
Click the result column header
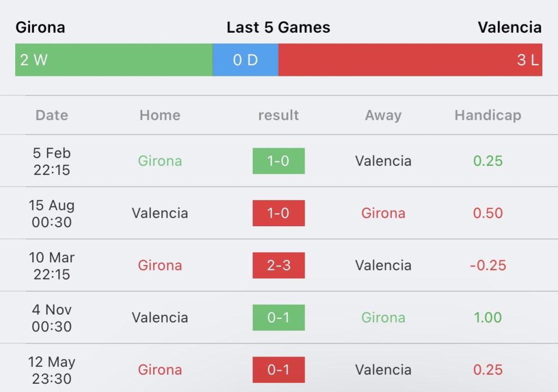278,116
